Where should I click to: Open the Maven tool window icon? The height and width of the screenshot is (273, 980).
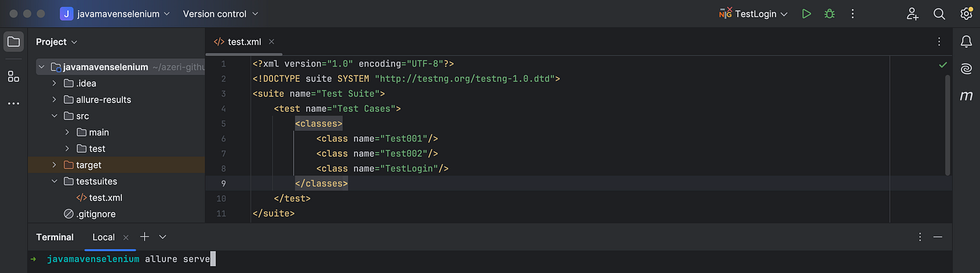[x=966, y=96]
